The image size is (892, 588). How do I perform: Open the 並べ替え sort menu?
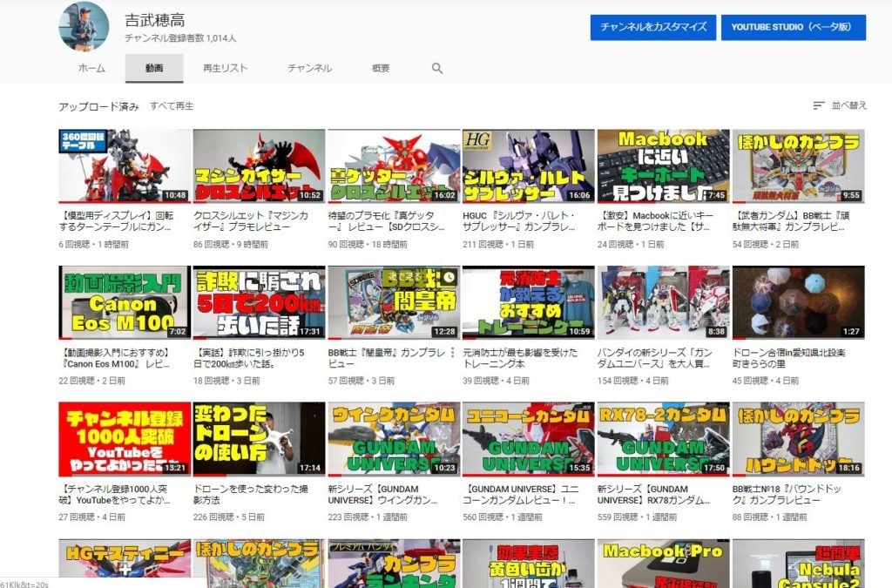(x=840, y=105)
